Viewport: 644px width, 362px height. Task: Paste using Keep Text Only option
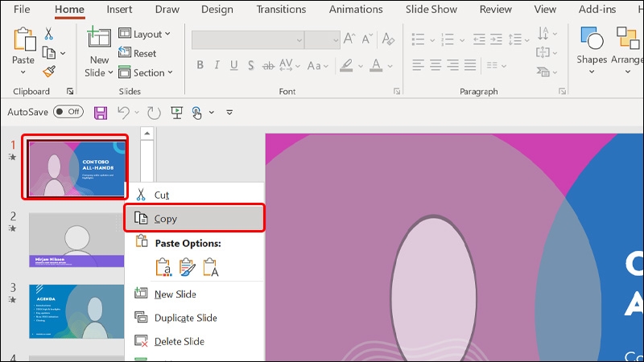coord(211,267)
